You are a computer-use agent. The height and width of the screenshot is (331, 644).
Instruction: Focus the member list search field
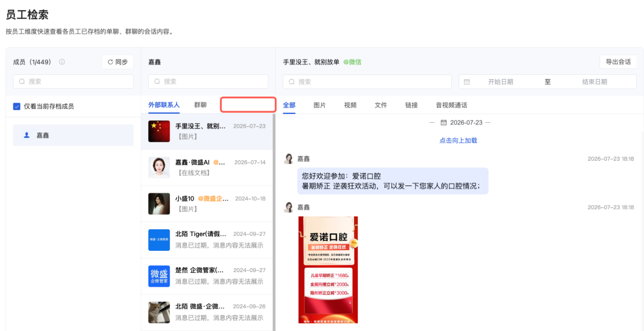[x=73, y=81]
